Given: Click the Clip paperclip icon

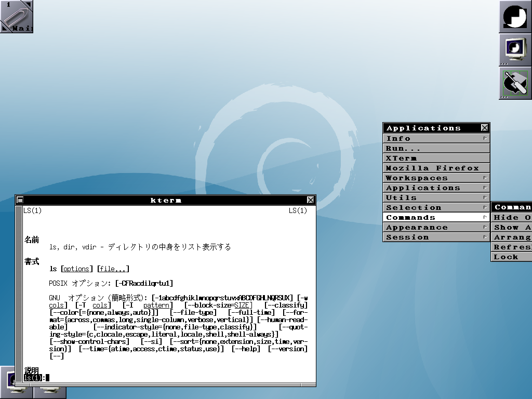Looking at the screenshot, I should click(15, 16).
